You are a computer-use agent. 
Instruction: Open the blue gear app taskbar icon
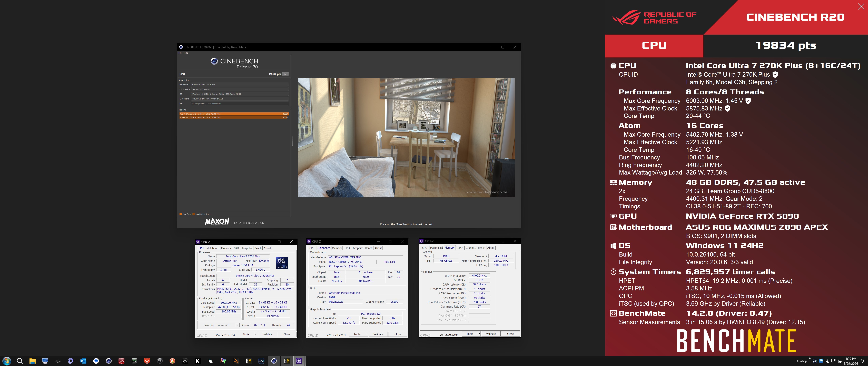coord(70,361)
